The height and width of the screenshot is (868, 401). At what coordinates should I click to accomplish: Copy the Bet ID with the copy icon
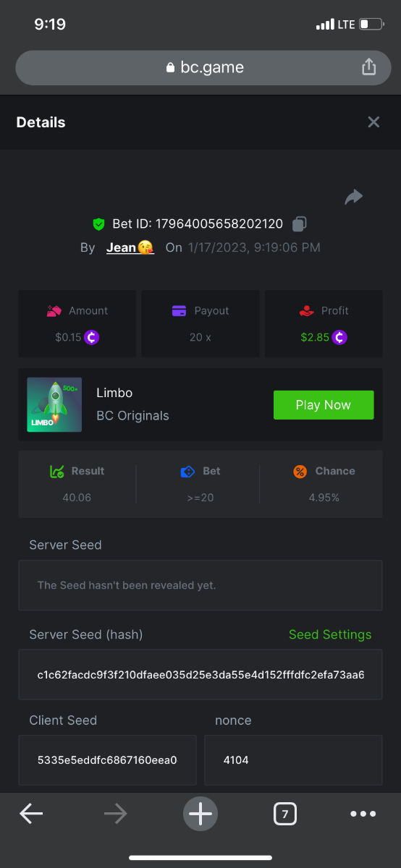[x=300, y=224]
